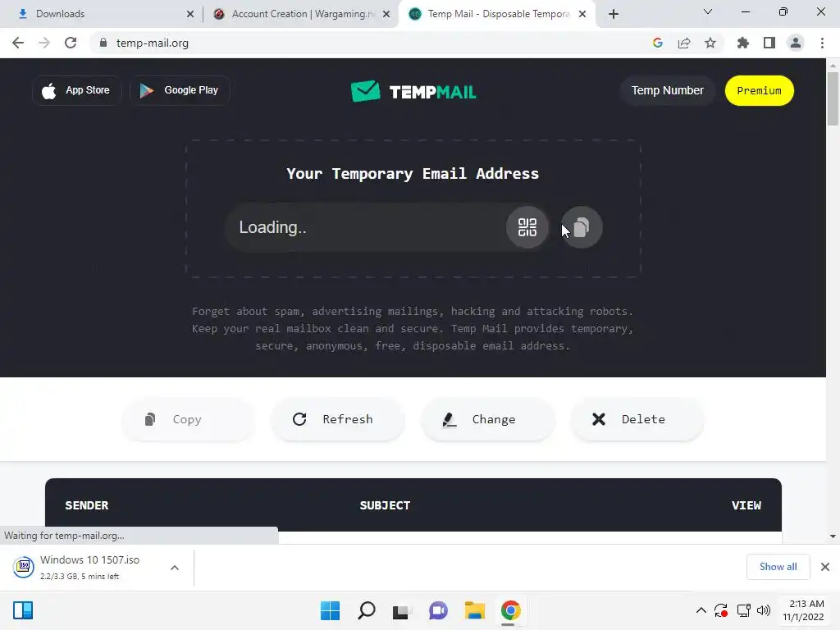
Task: Open the Windows widgets panel icon
Action: coord(23,610)
